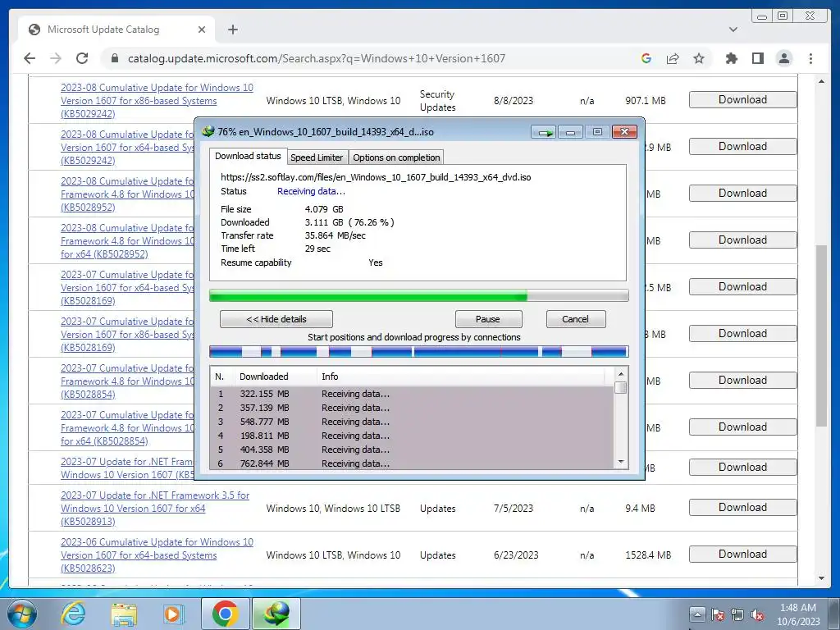Image resolution: width=840 pixels, height=630 pixels.
Task: Click the site lock icon in address bar
Action: point(114,58)
